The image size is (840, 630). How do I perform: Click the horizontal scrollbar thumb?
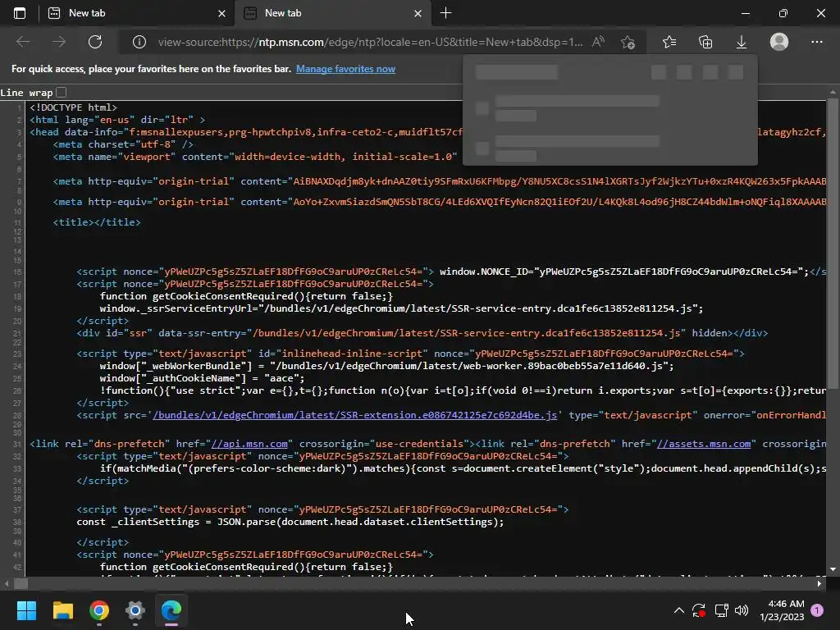(21, 584)
